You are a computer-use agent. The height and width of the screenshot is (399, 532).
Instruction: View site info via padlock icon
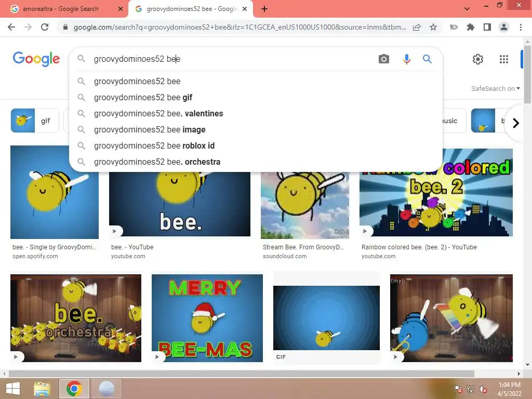pos(65,27)
